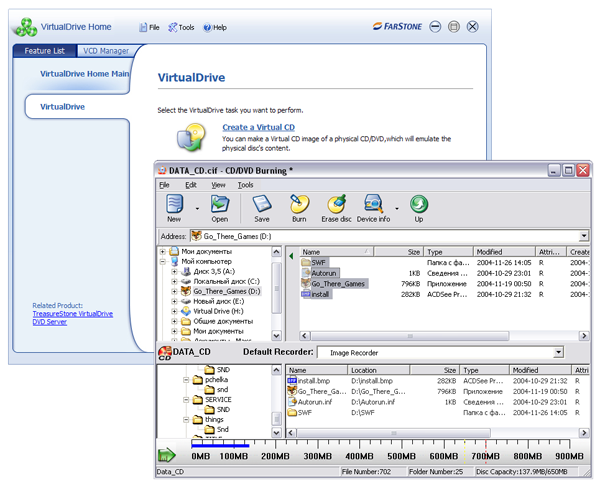Viewport: 600px width, 486px height.
Task: Click the D:\SWF location cell
Action: [x=363, y=413]
